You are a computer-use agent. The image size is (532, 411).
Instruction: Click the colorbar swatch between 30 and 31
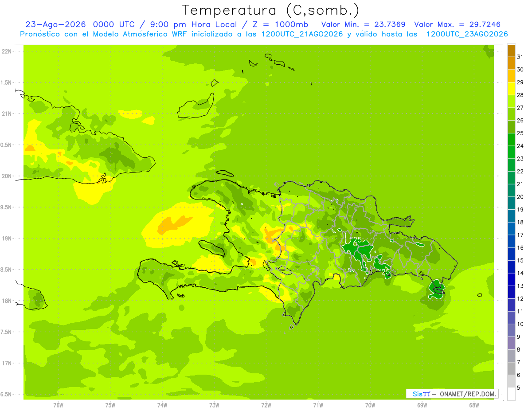point(511,63)
